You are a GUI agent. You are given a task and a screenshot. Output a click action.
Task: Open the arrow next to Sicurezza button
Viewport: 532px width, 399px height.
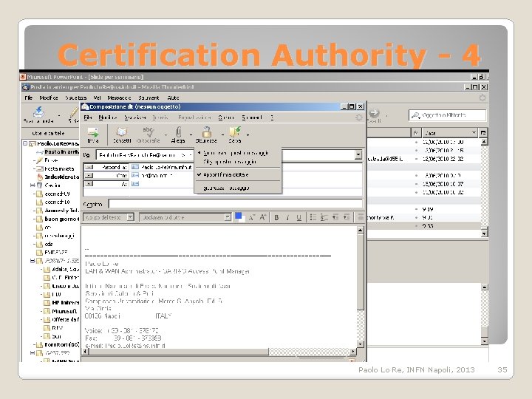click(x=222, y=134)
